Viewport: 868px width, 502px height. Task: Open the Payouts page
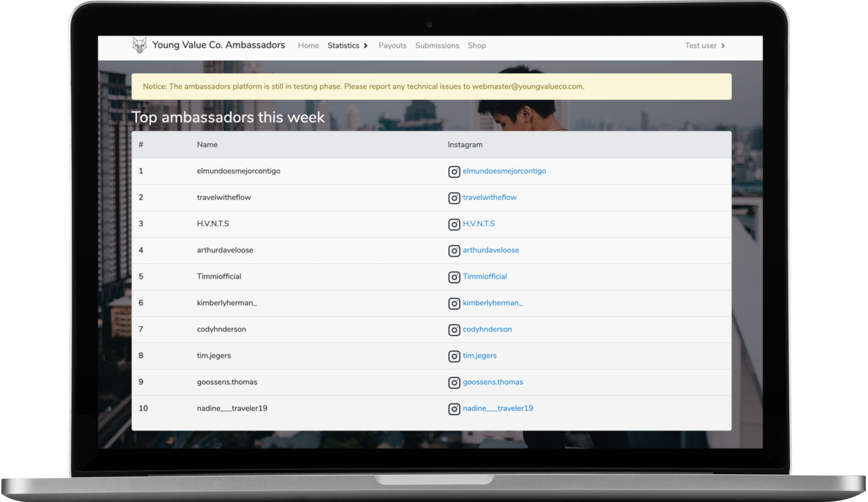pos(392,45)
